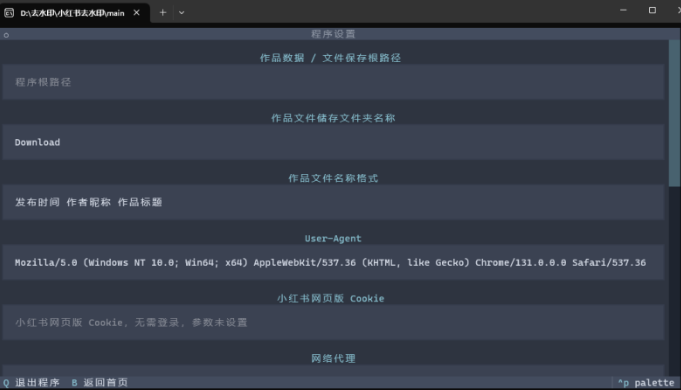681x390 pixels.
Task: Focus the 发布时间 作者昵称 作品标题 name format field
Action: coord(333,202)
